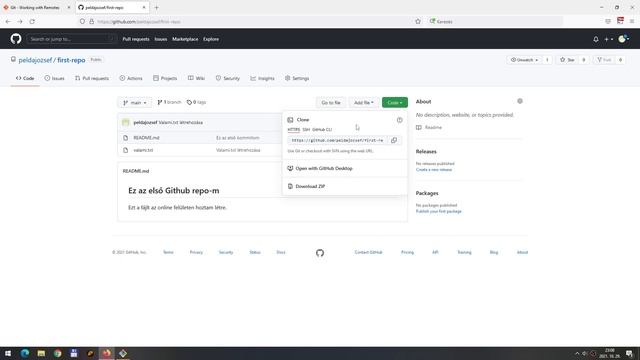This screenshot has height=360, width=640.
Task: Open the peldajozsef owner link
Action: tap(35, 60)
